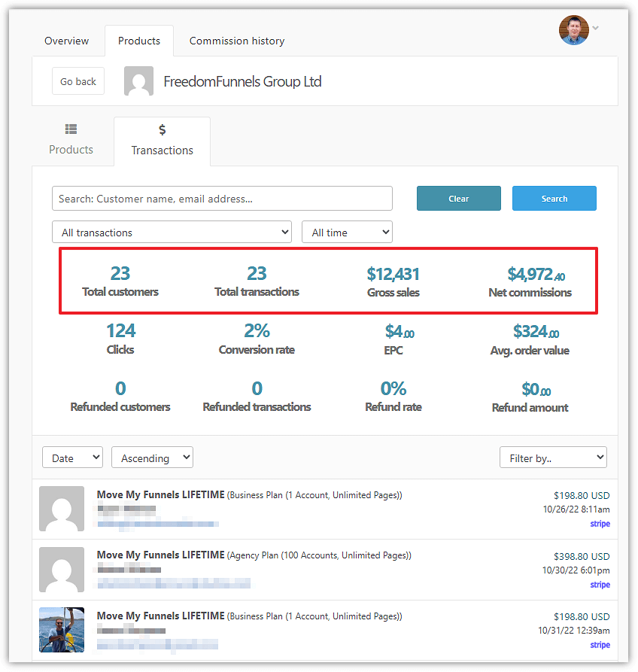
Task: Click the dollar icon on Transactions tab
Action: click(x=162, y=129)
